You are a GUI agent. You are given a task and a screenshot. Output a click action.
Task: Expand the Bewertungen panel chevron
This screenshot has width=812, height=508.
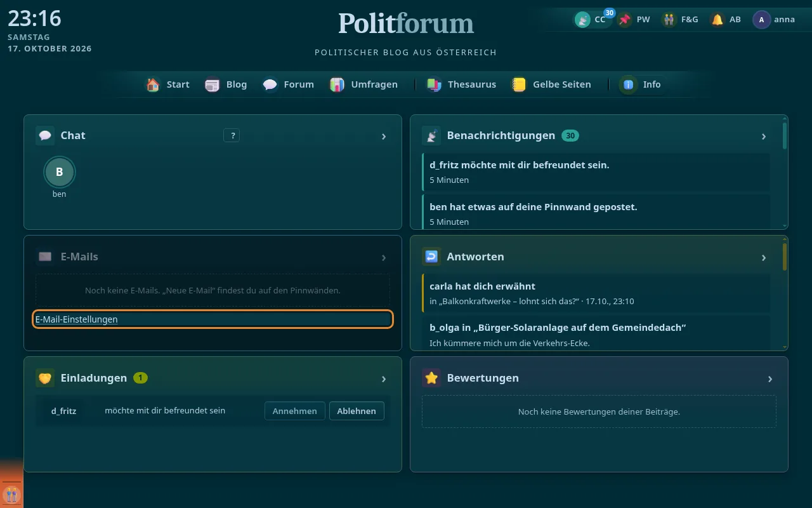770,378
